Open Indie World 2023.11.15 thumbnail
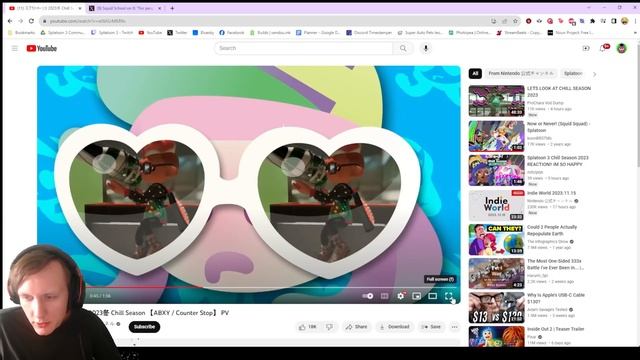Viewport: 640px width, 360px height. pos(496,205)
